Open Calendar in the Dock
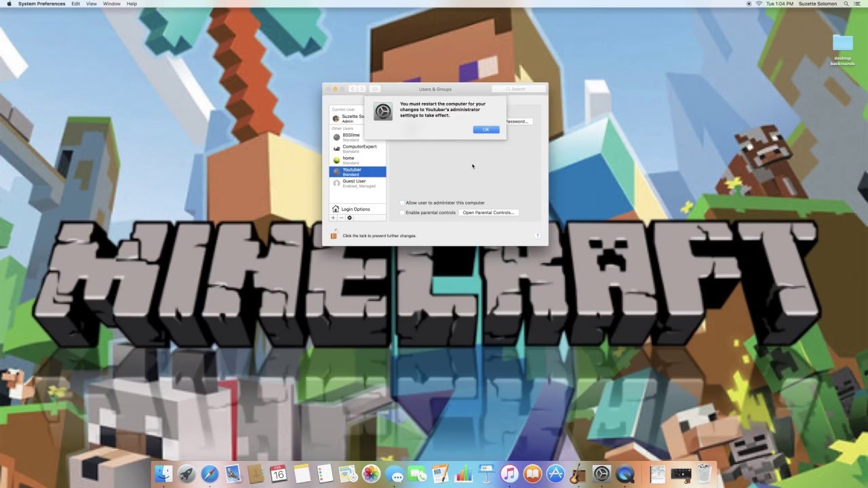This screenshot has width=868, height=488. point(279,474)
